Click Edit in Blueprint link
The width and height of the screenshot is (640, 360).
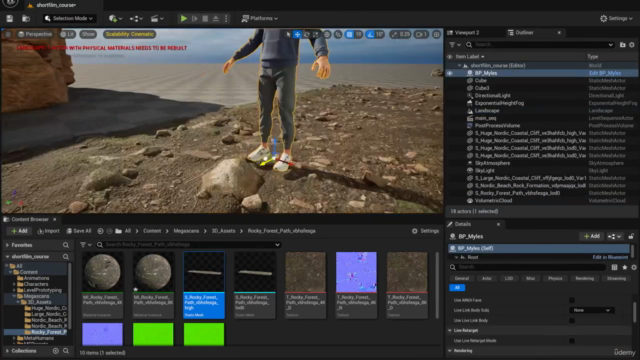point(610,257)
